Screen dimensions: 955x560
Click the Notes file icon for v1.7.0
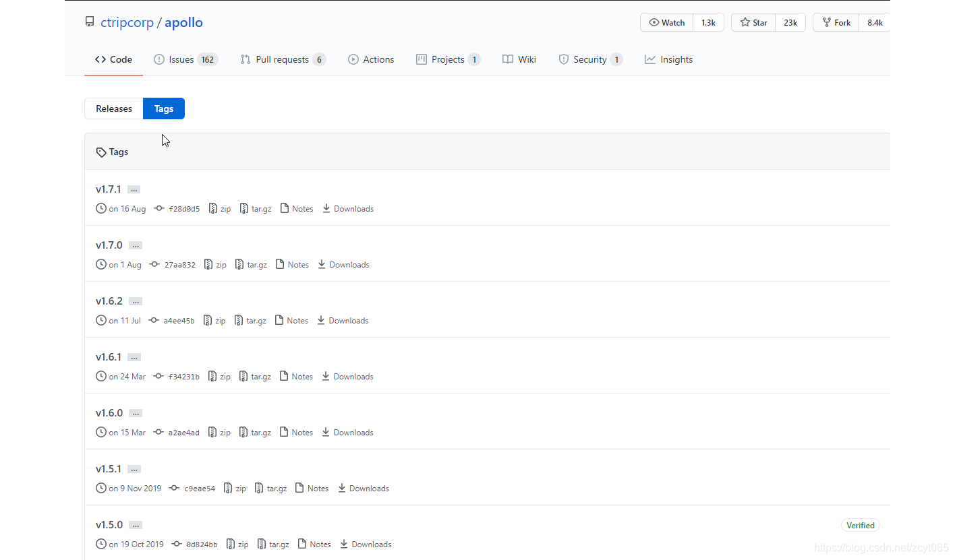pyautogui.click(x=280, y=265)
